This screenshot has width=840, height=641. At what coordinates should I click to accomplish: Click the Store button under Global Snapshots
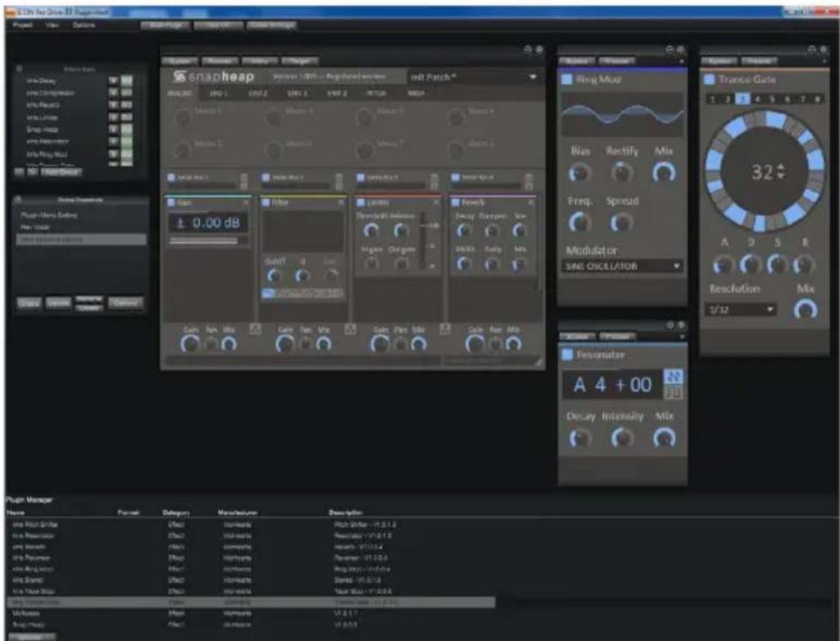[x=29, y=304]
